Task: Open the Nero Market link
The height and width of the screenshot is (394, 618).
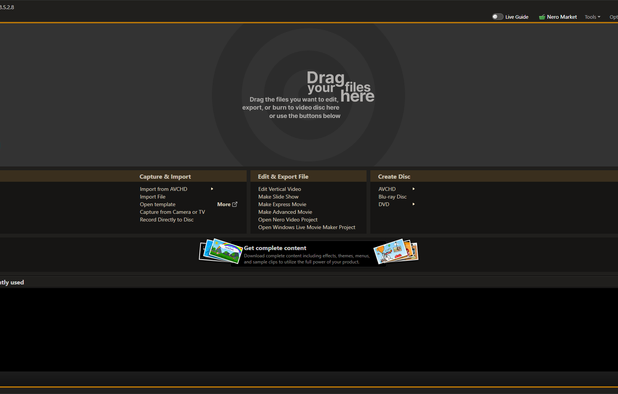Action: tap(562, 17)
